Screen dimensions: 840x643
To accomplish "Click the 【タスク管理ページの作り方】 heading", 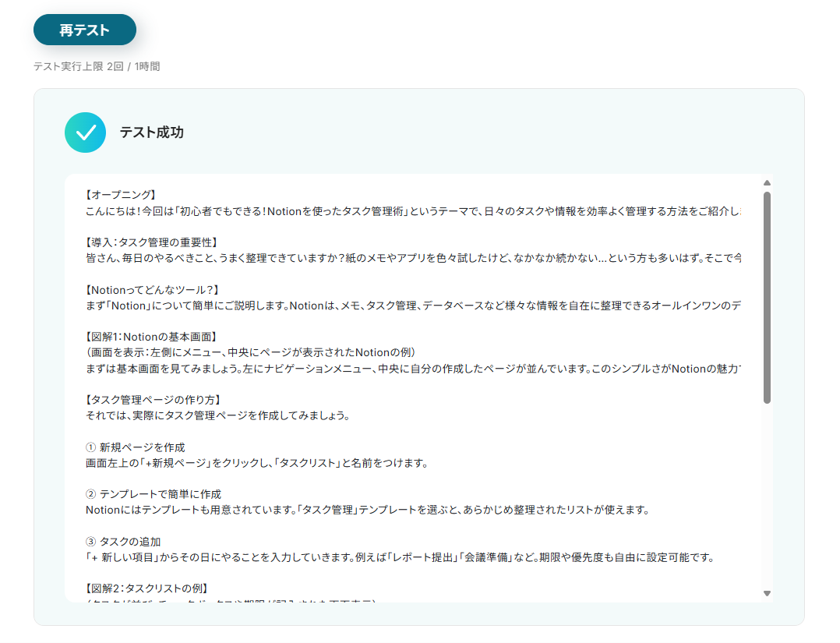I will 154,400.
